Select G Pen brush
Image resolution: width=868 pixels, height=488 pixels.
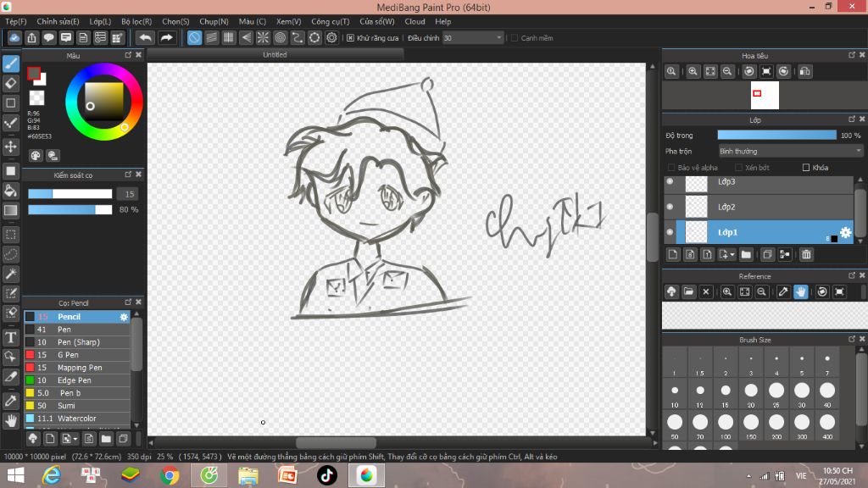[x=77, y=355]
